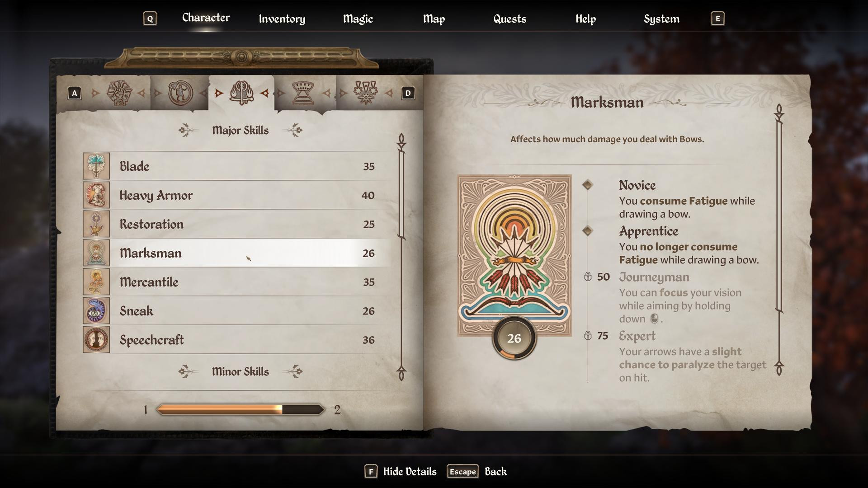Image resolution: width=868 pixels, height=488 pixels.
Task: Open the second character tab with figure icon
Action: (180, 93)
